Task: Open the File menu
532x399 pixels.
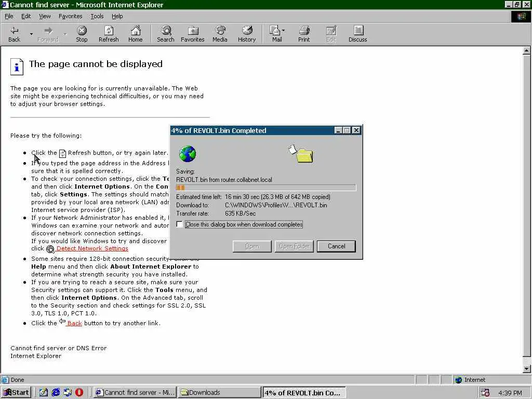Action: coord(9,16)
